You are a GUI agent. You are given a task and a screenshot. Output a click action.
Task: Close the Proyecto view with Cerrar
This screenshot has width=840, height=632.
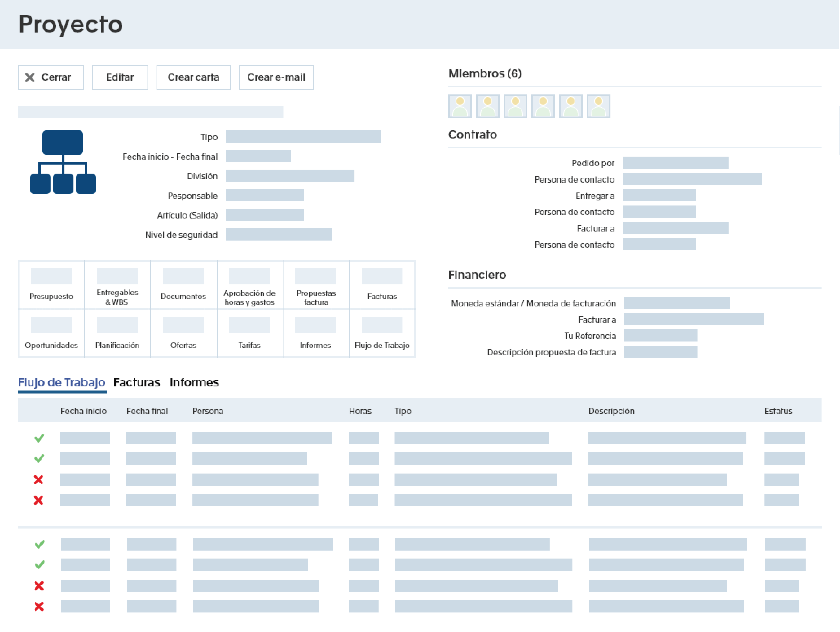(x=51, y=77)
